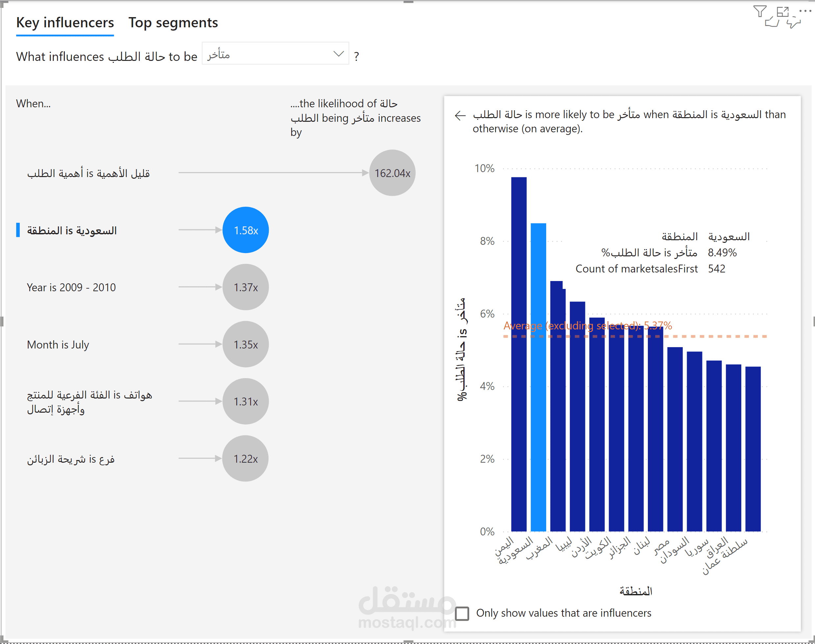The height and width of the screenshot is (644, 815).
Task: Switch to the Top segments tab
Action: pyautogui.click(x=173, y=23)
